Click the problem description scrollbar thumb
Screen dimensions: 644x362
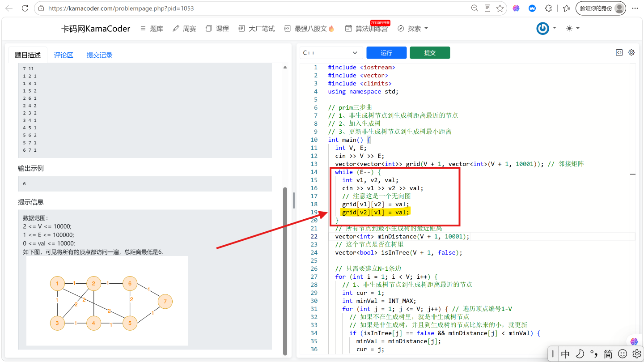click(x=284, y=271)
